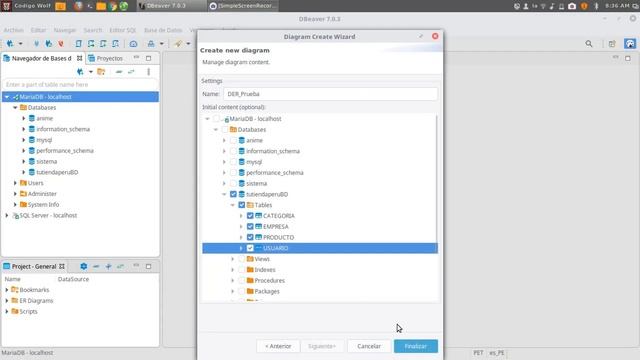Open the Editor SQL menu
Screen dimensions: 640x360
[x=122, y=30]
